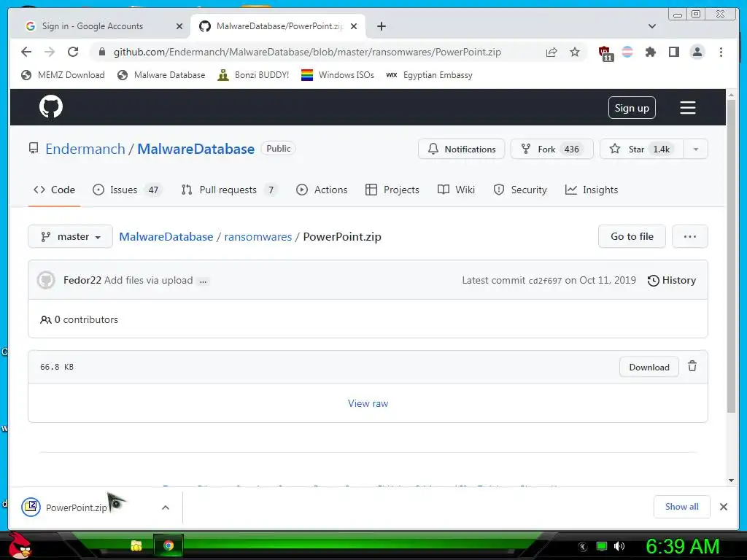Screen dimensions: 747x560
Task: Click the share page icon in address bar
Action: point(551,52)
